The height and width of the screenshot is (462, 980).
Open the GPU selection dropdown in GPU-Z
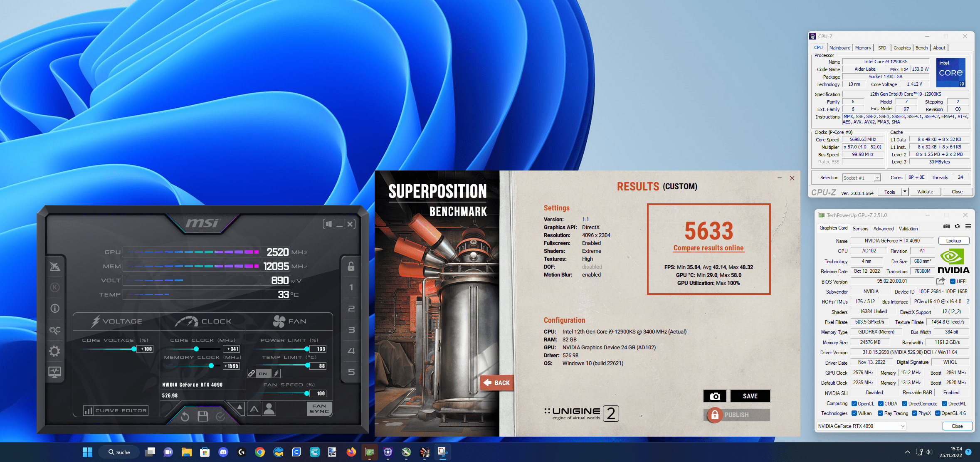click(903, 426)
